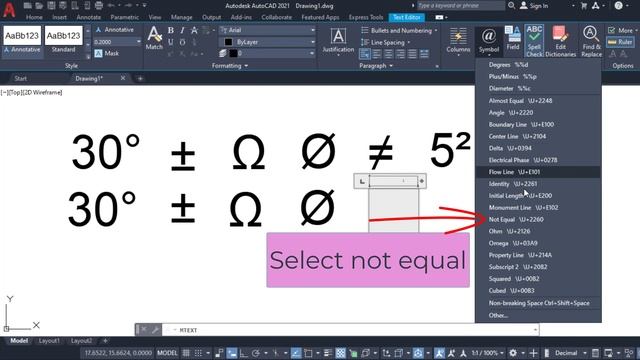Switch to the Home ribbon tab

tap(34, 17)
